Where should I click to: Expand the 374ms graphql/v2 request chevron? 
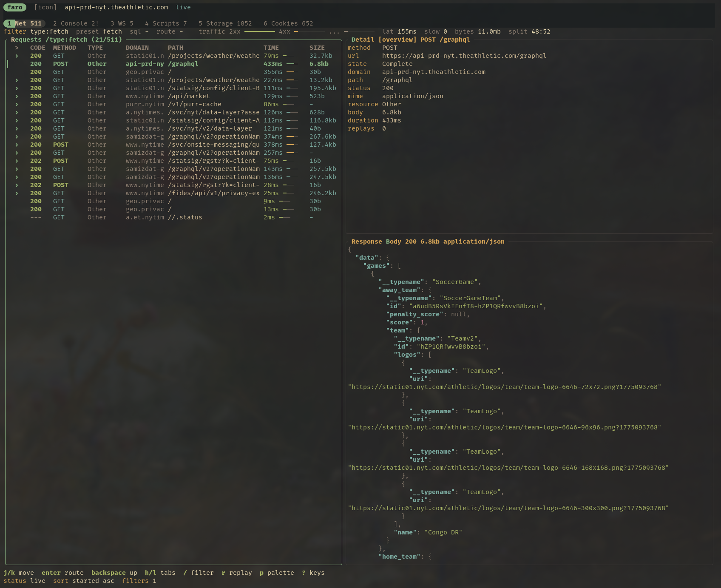point(17,136)
